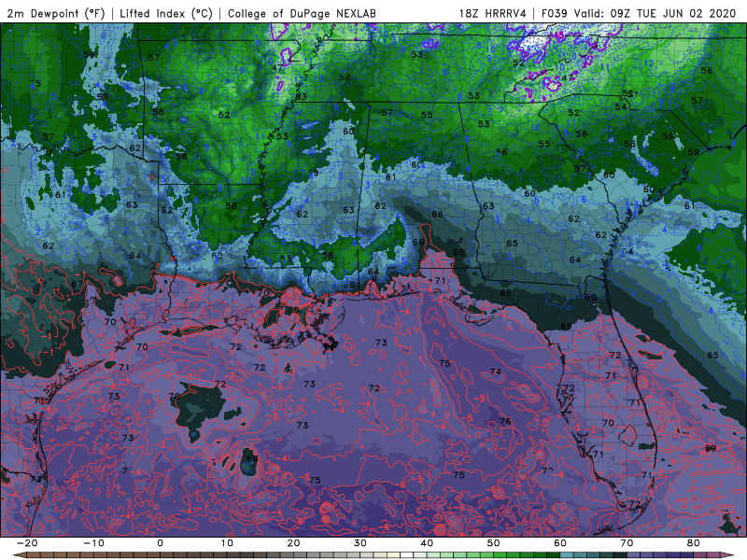Click the dewpoint value 67 on the map
Image resolution: width=747 pixels, height=560 pixels.
[x=77, y=284]
